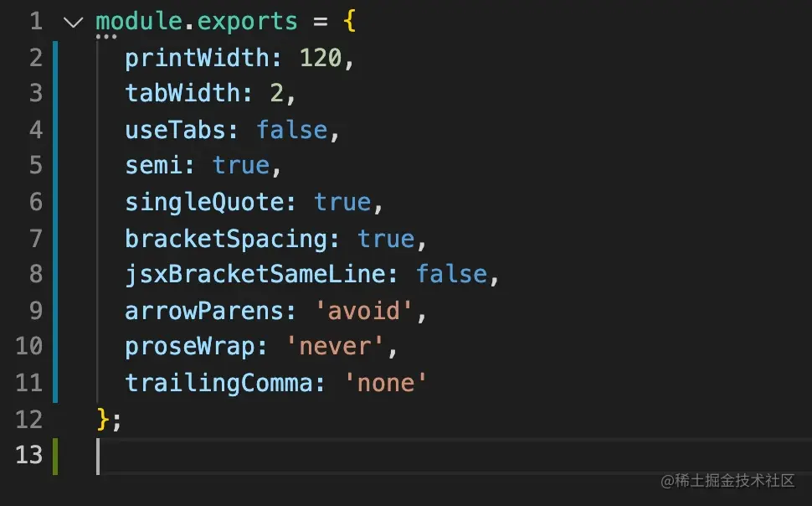Image resolution: width=812 pixels, height=506 pixels.
Task: Click the opening yellow brace on line 1
Action: point(350,22)
